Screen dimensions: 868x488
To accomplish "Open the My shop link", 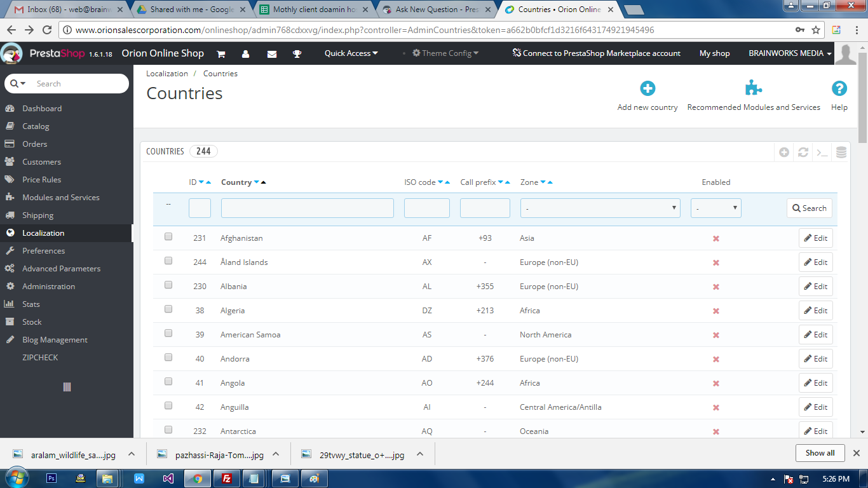I will [x=714, y=53].
